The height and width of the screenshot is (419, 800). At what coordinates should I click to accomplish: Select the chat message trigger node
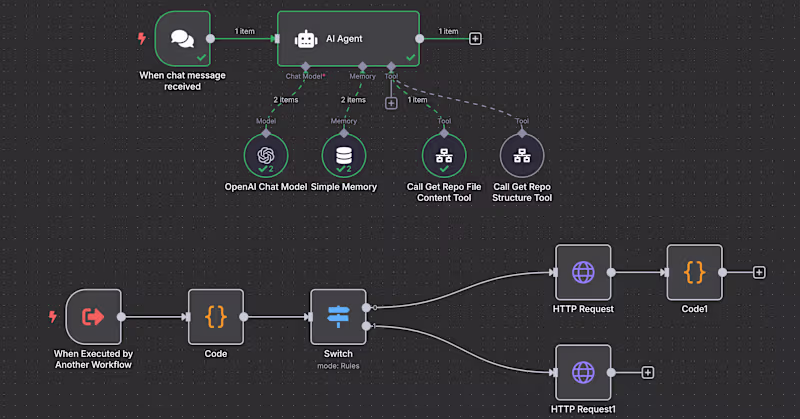(183, 39)
